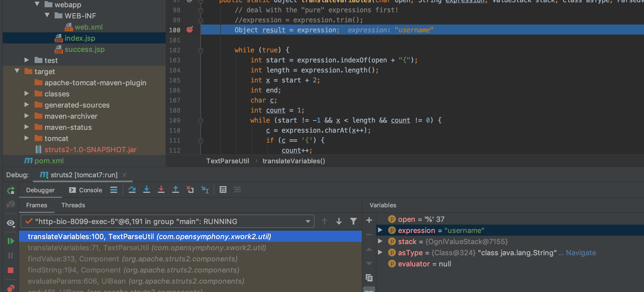Click Resume Program green arrow icon
Image resolution: width=644 pixels, height=292 pixels.
click(x=11, y=241)
